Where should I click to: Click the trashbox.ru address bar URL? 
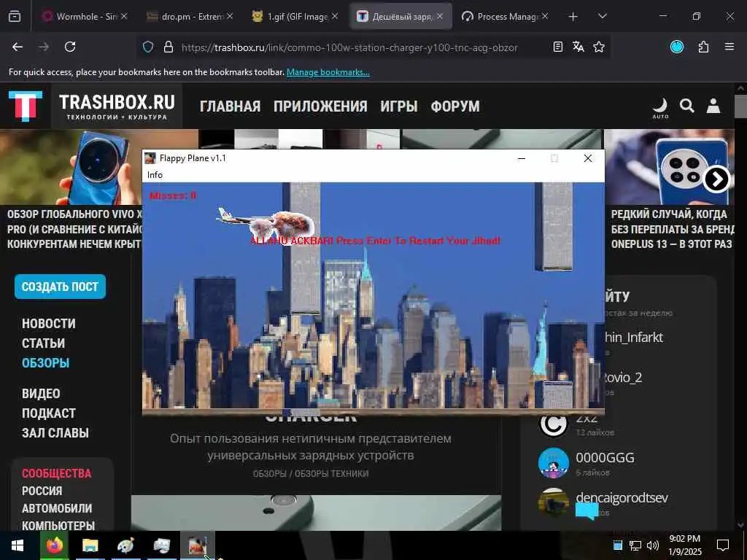349,47
